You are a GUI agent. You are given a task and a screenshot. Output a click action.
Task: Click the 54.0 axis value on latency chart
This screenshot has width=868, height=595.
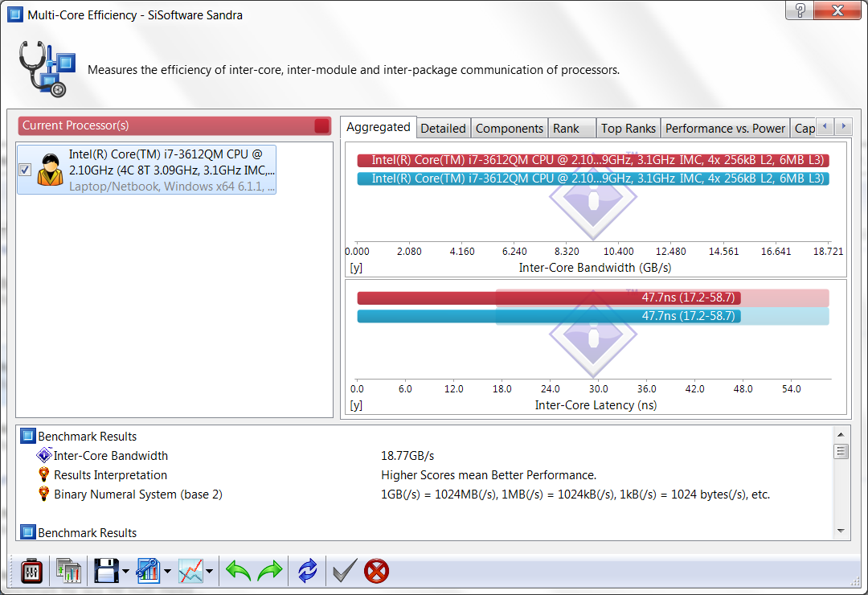pyautogui.click(x=792, y=388)
